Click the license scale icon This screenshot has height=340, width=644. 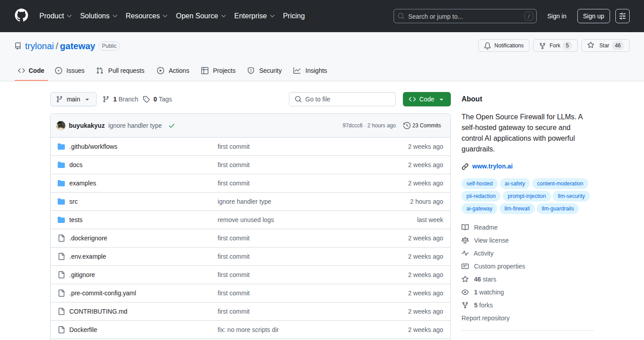tap(465, 240)
